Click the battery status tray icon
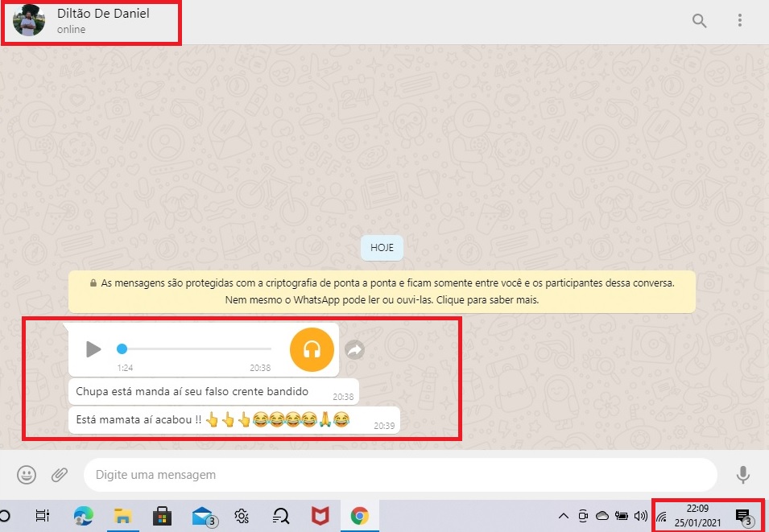 pyautogui.click(x=622, y=516)
